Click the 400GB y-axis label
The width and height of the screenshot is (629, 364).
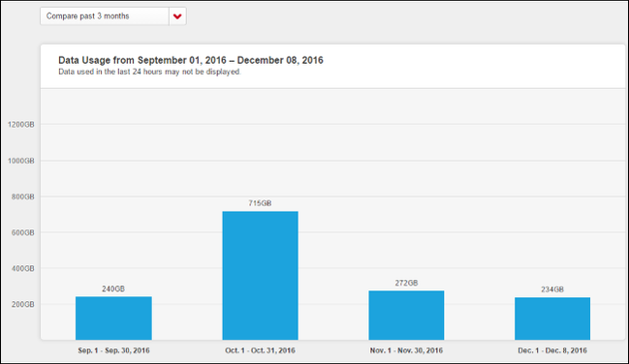tap(23, 268)
